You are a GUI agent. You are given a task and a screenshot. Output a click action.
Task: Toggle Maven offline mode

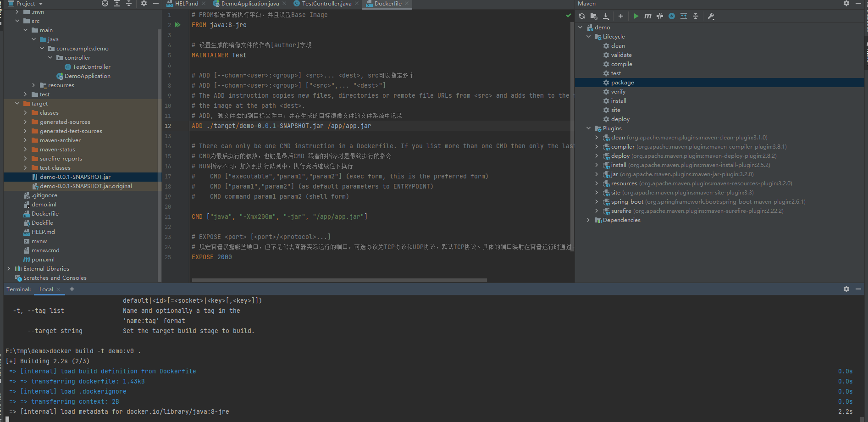pyautogui.click(x=660, y=16)
